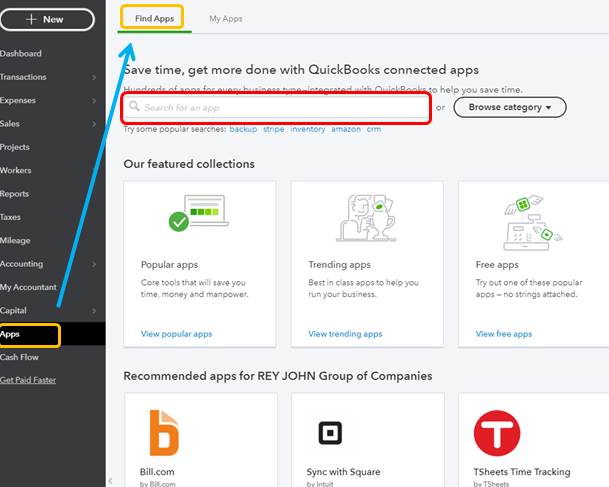Image resolution: width=609 pixels, height=487 pixels.
Task: Open Mileage in the sidebar
Action: coord(15,240)
